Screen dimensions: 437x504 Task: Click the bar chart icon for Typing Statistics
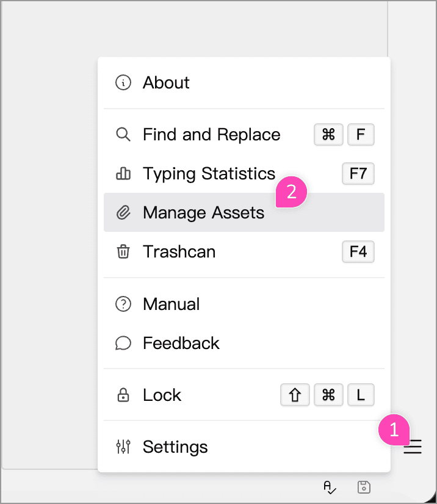[123, 174]
